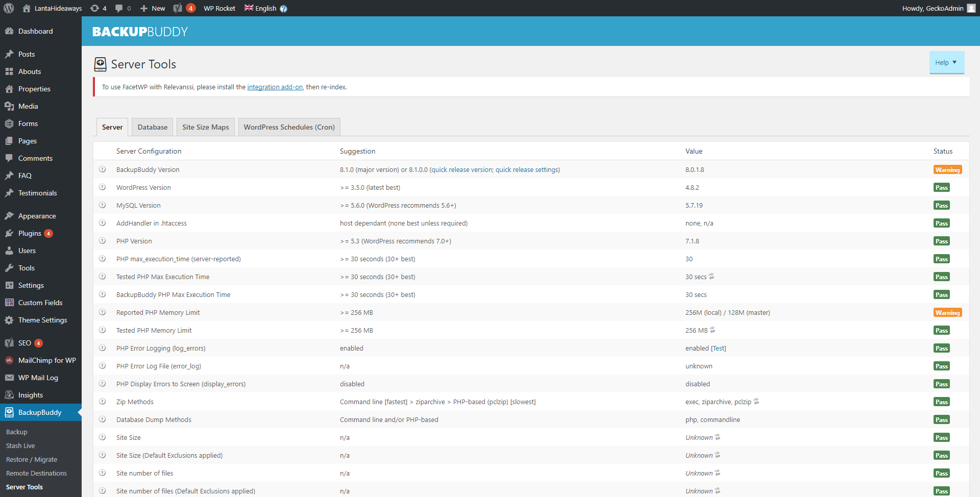Click the Test link for PHP Error Logging
The width and height of the screenshot is (980, 497).
pos(719,349)
